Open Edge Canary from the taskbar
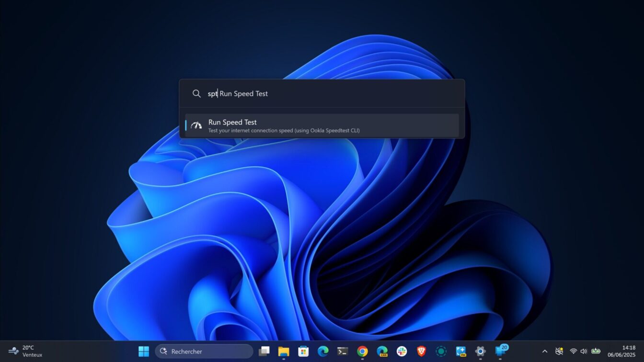The height and width of the screenshot is (362, 644). point(382,351)
